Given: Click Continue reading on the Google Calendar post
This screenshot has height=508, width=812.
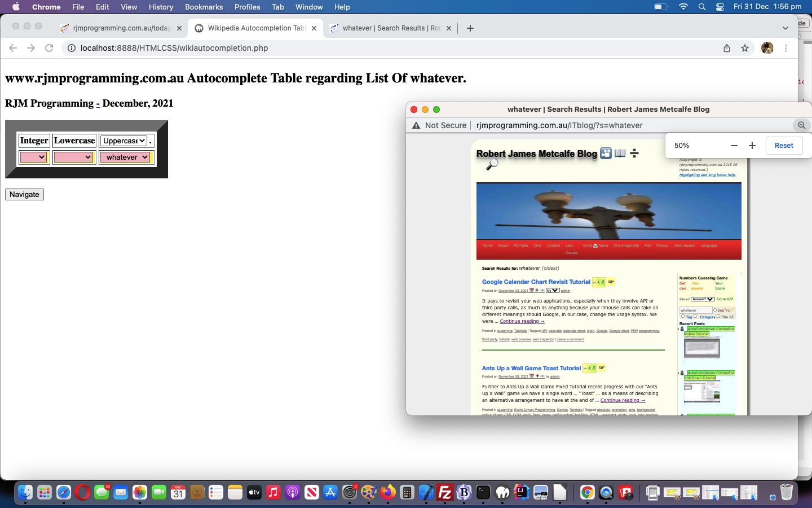Looking at the screenshot, I should coord(522,321).
